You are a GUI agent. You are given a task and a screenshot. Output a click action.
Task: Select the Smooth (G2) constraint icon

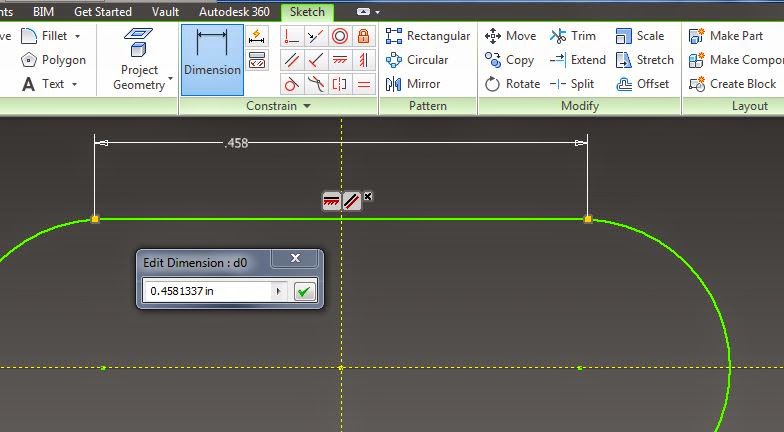316,84
